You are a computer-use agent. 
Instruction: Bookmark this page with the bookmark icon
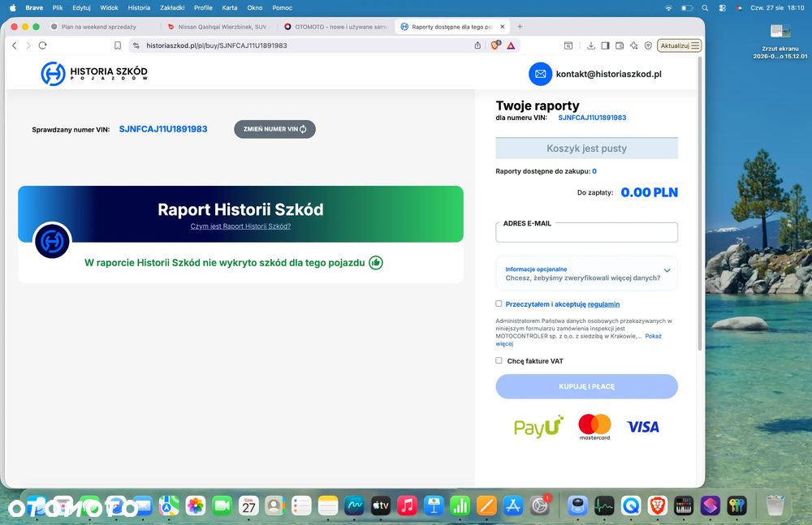118,45
